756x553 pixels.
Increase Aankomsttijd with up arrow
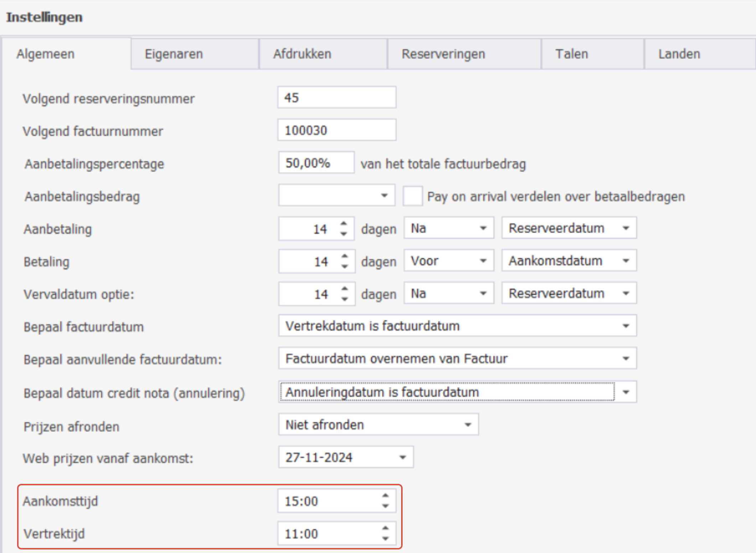(x=385, y=496)
